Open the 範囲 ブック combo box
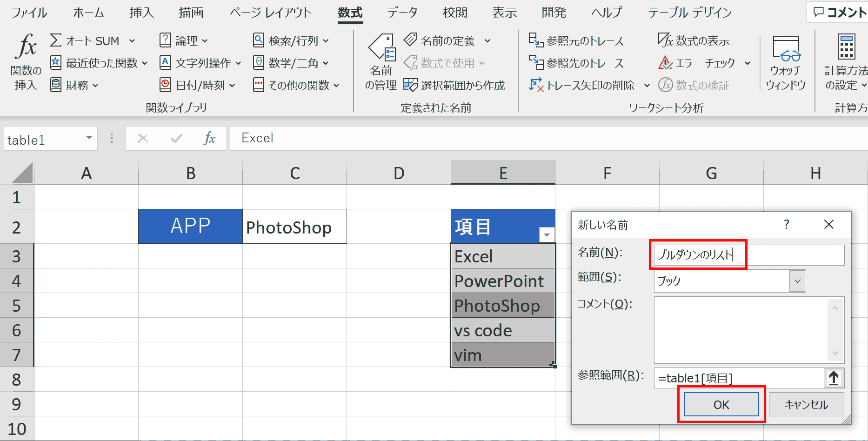The image size is (868, 441). point(729,281)
